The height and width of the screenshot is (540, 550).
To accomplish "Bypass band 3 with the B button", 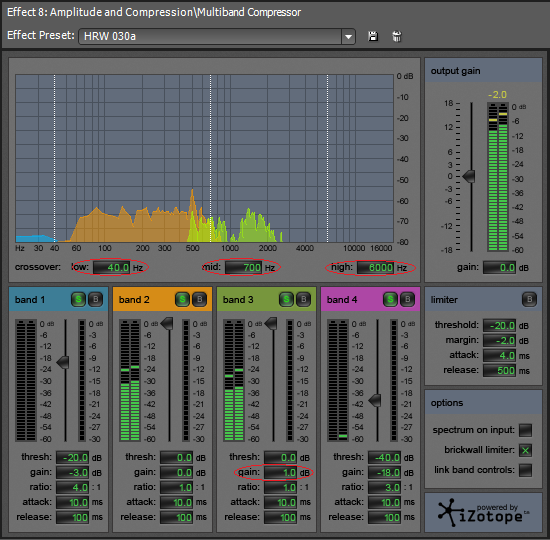I will pyautogui.click(x=303, y=299).
